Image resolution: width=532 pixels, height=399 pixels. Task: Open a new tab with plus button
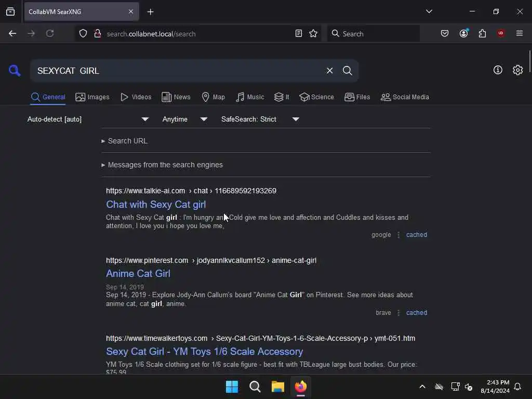[150, 12]
